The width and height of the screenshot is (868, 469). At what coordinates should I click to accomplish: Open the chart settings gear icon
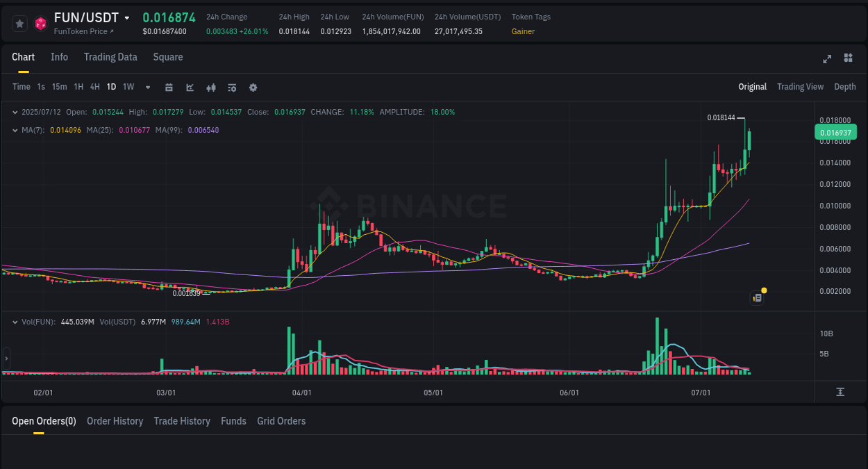[252, 87]
